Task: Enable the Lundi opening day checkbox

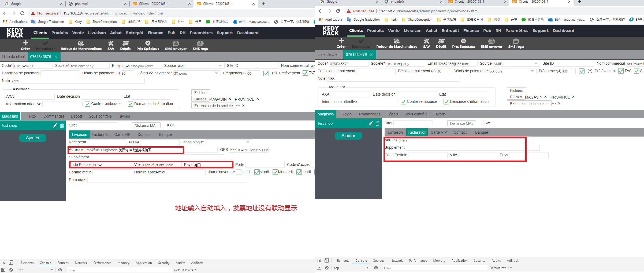Action: [238, 172]
